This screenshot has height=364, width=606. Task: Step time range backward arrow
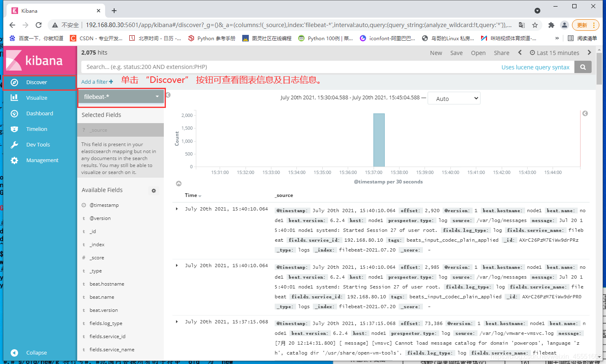click(520, 53)
